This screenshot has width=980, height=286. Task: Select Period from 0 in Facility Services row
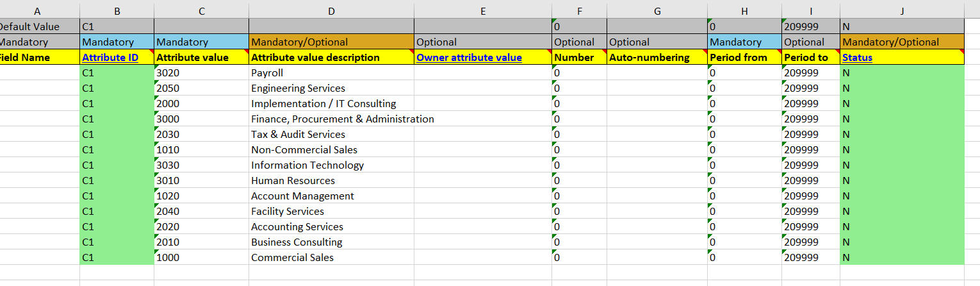744,211
